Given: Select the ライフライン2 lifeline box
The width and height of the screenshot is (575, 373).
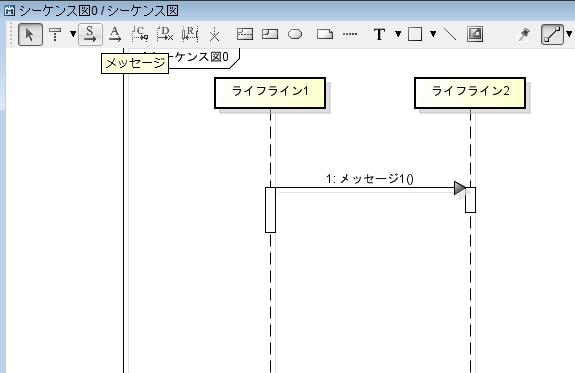Looking at the screenshot, I should pos(470,93).
